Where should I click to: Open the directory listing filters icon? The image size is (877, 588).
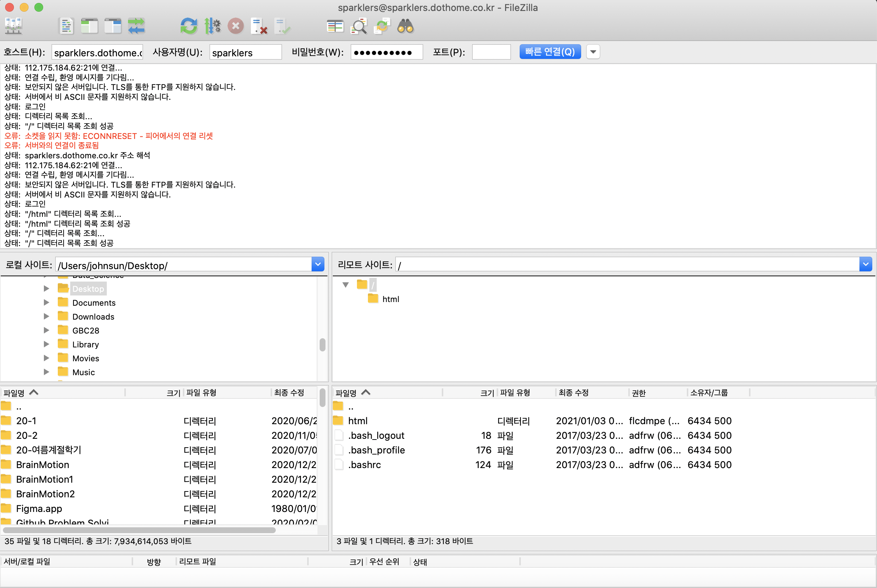(335, 26)
